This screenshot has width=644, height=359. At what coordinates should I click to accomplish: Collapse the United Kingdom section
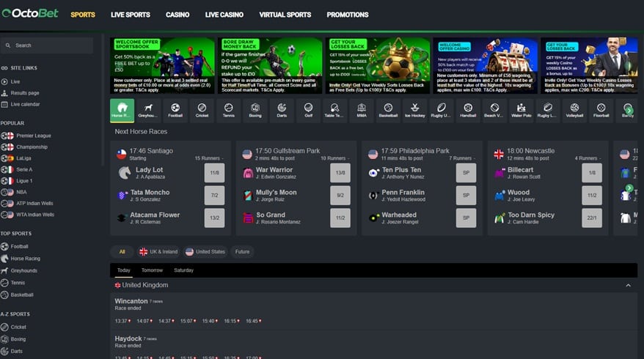point(628,285)
